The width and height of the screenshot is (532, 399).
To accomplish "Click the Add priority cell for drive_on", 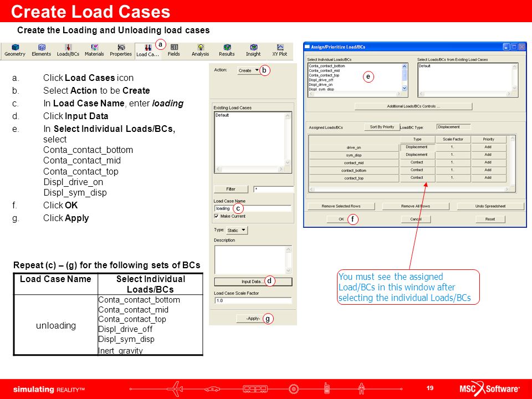I will coord(488,147).
